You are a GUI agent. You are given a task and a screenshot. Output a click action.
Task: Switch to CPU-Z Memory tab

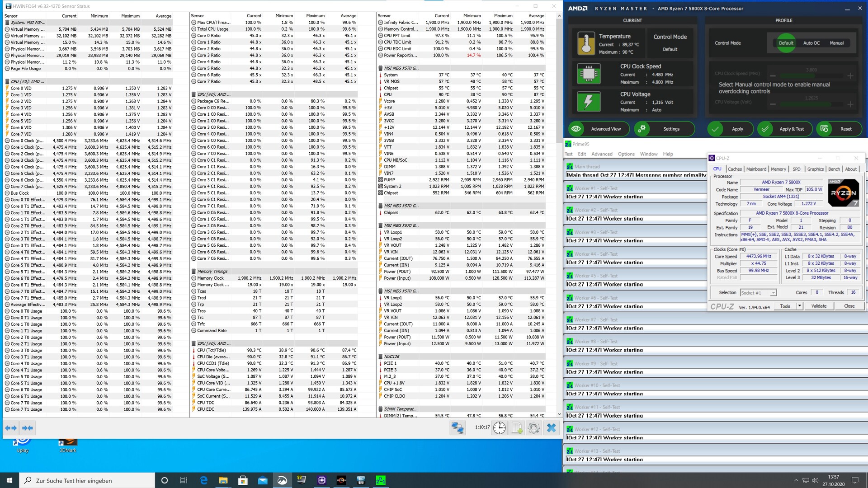(x=778, y=169)
